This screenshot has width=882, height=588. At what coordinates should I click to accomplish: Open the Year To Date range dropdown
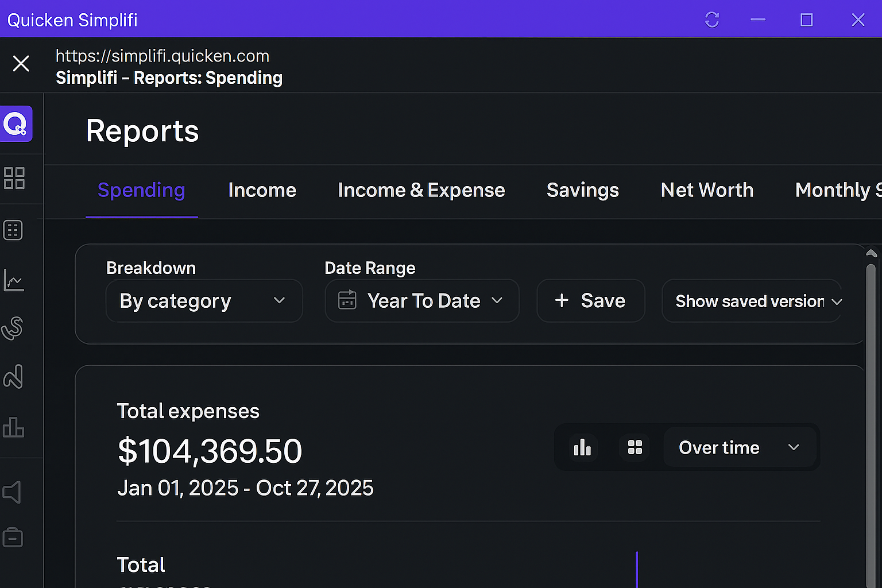[x=422, y=301]
